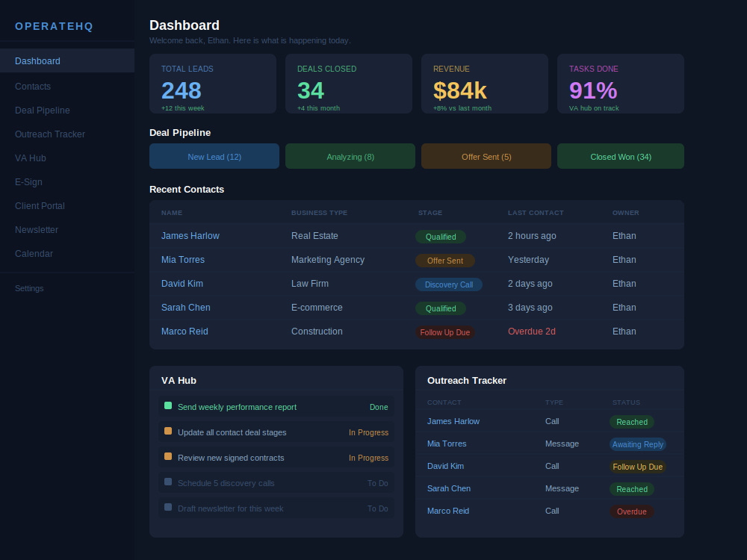This screenshot has height=560, width=747.
Task: Click the Done status of the performance report task
Action: (x=379, y=407)
